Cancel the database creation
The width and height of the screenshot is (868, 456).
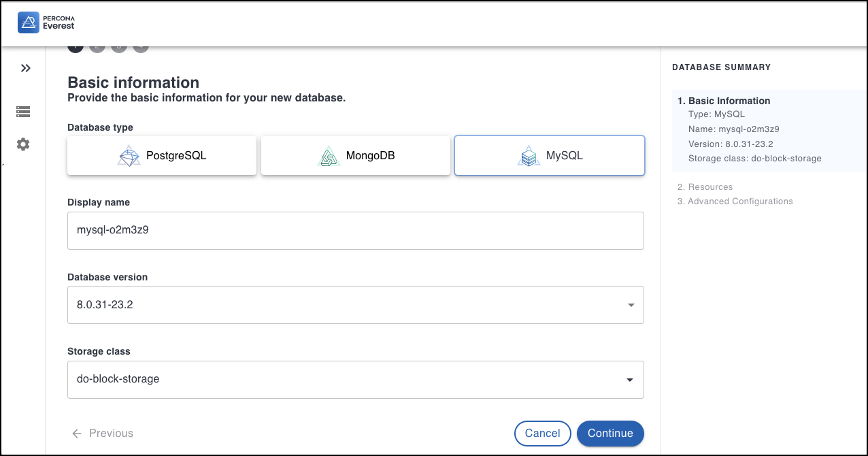click(x=542, y=433)
